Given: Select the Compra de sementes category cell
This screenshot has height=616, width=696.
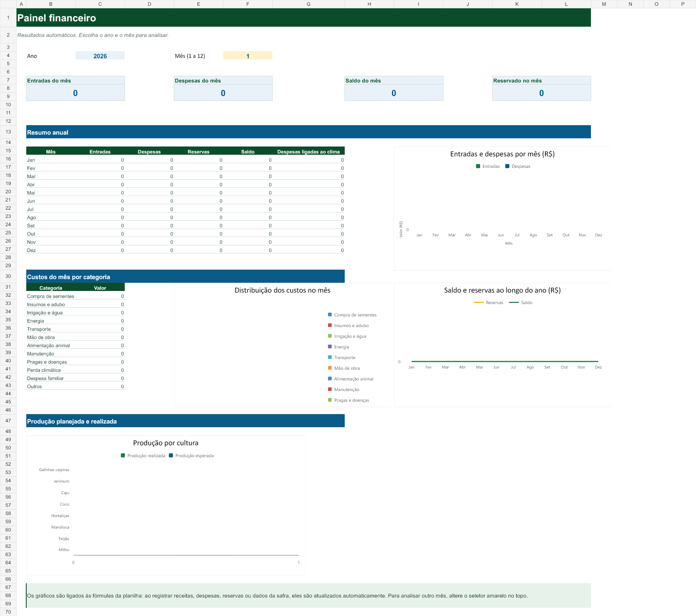Looking at the screenshot, I should [51, 296].
